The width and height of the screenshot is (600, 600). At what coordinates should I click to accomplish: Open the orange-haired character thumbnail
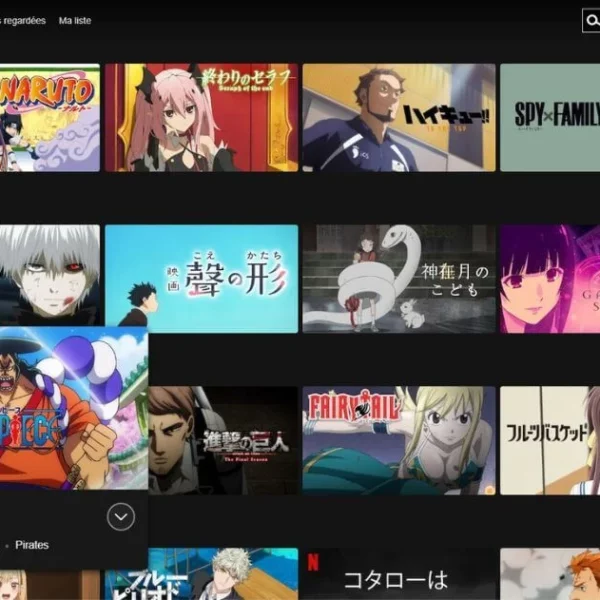(550, 574)
